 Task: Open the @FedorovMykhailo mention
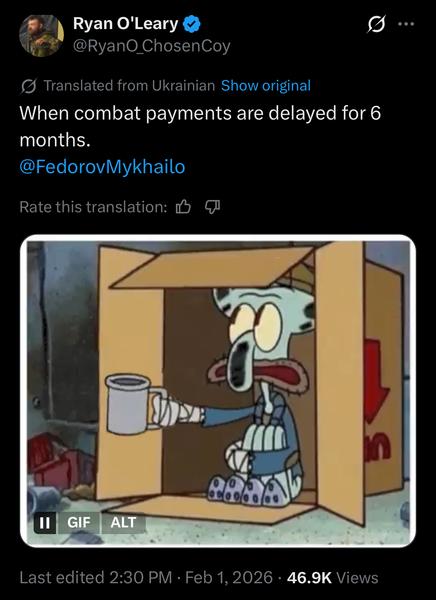click(102, 167)
